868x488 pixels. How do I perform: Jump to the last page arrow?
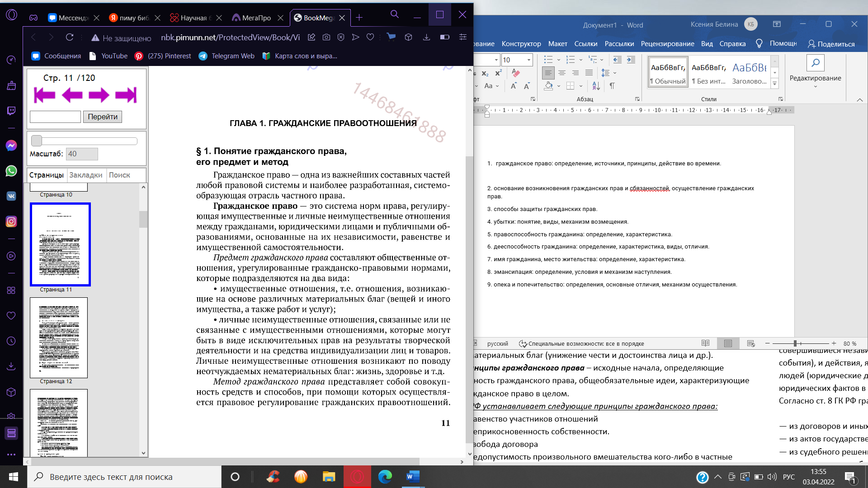click(126, 95)
